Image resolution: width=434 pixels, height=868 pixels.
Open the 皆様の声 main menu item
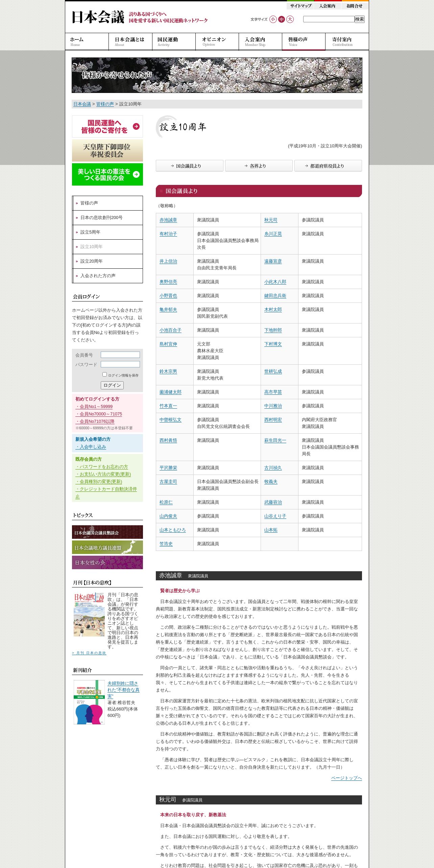click(304, 42)
